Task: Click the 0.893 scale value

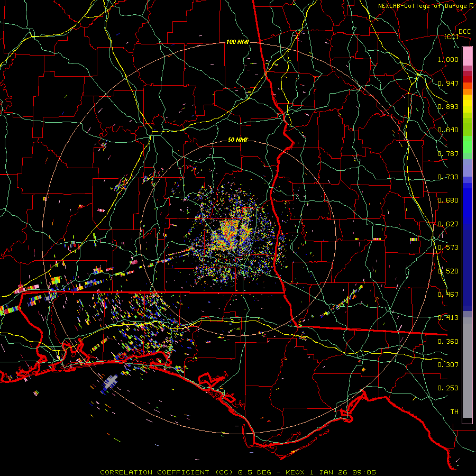Action: pyautogui.click(x=448, y=106)
